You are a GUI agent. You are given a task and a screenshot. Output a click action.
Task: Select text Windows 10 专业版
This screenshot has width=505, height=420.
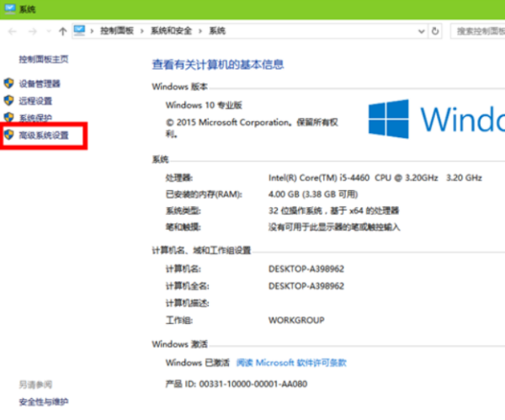pyautogui.click(x=204, y=105)
